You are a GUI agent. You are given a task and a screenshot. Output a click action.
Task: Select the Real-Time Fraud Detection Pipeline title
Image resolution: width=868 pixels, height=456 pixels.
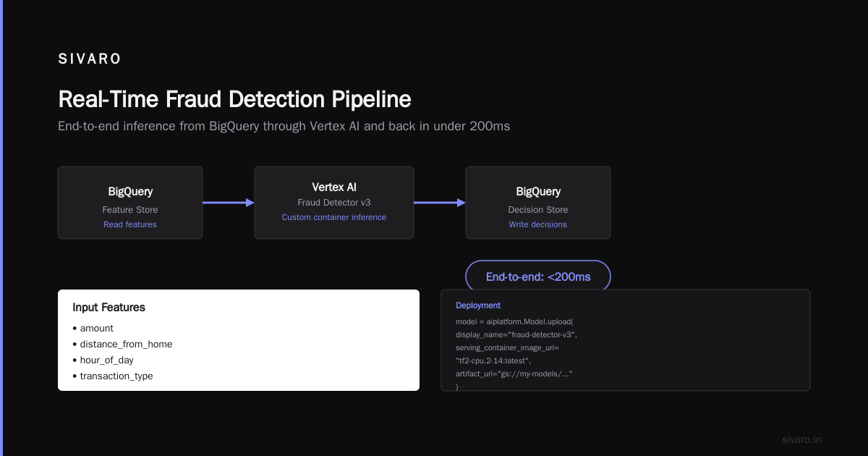pyautogui.click(x=234, y=99)
